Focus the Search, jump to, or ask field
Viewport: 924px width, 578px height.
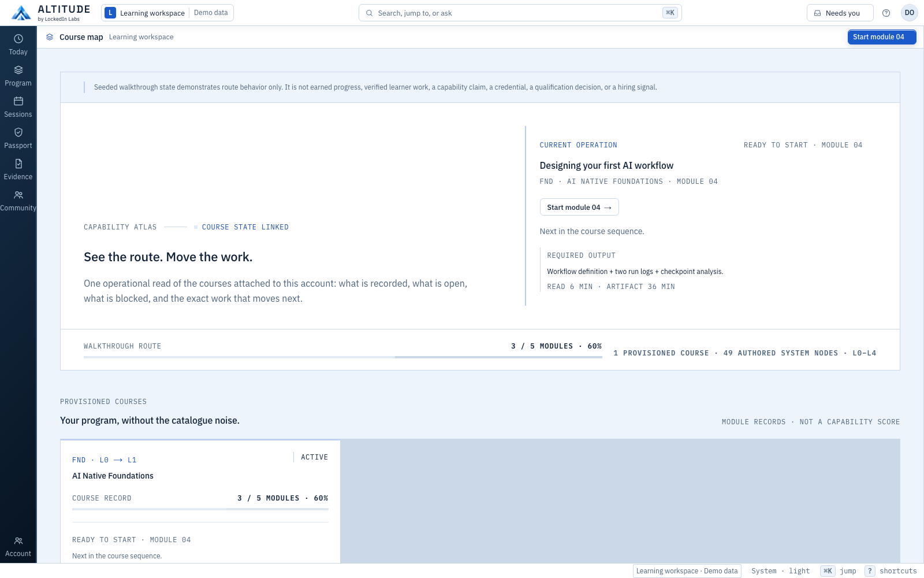point(520,13)
